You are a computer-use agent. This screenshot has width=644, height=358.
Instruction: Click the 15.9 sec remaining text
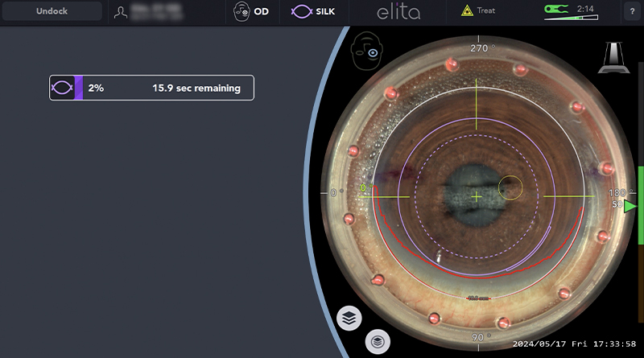click(x=196, y=88)
